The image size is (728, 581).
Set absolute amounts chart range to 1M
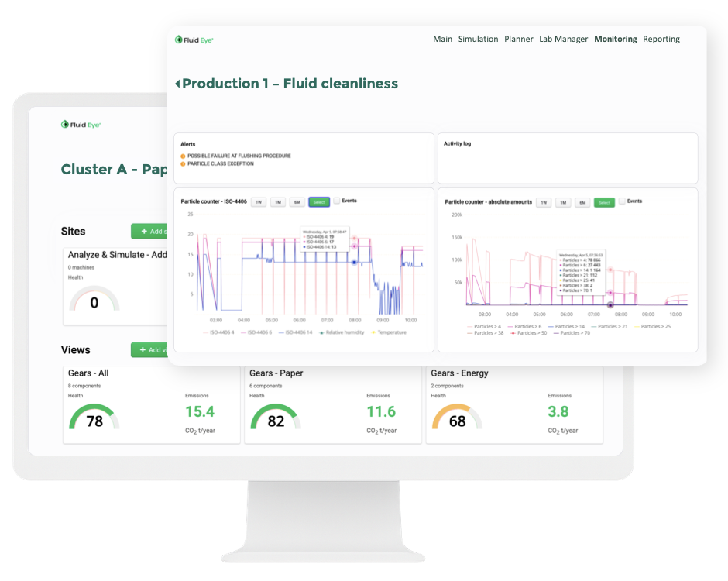(x=563, y=202)
